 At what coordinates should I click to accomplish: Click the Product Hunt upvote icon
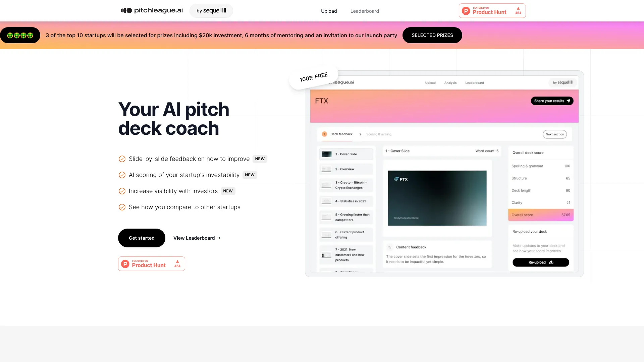[x=518, y=8]
